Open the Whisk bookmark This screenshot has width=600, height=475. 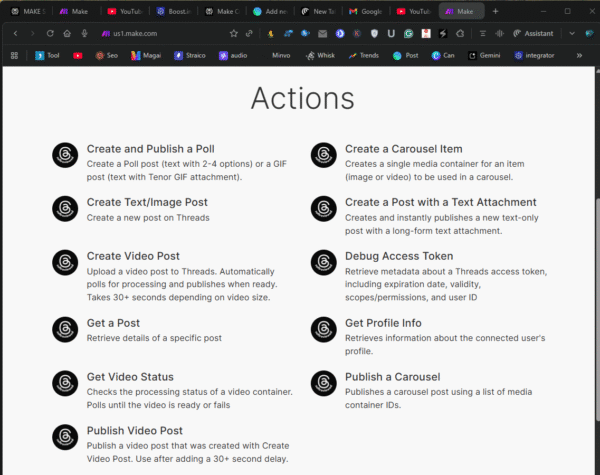[x=320, y=55]
